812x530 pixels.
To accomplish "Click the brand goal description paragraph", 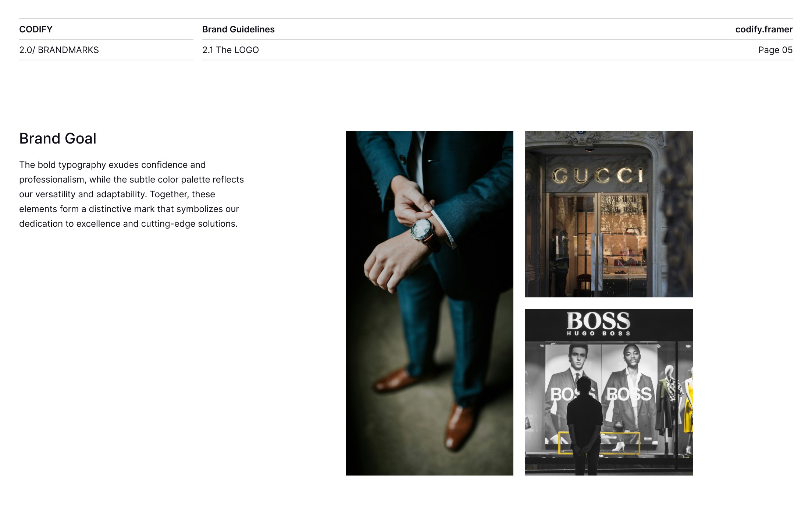I will [x=131, y=194].
